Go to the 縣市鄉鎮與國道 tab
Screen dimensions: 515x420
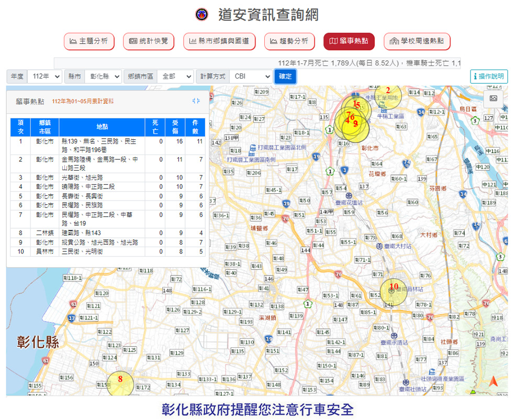point(219,41)
